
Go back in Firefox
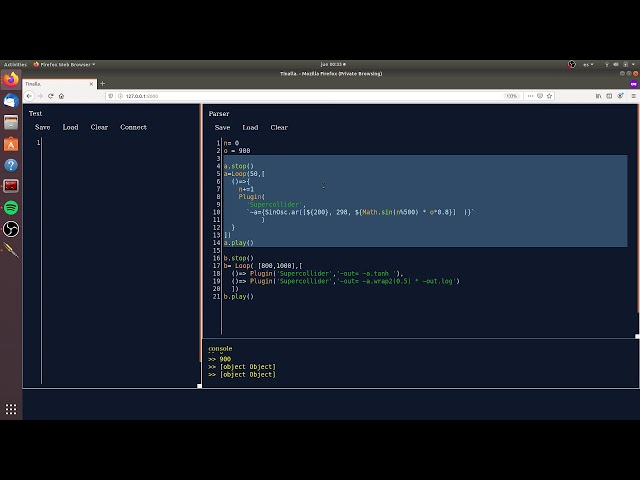pyautogui.click(x=29, y=96)
